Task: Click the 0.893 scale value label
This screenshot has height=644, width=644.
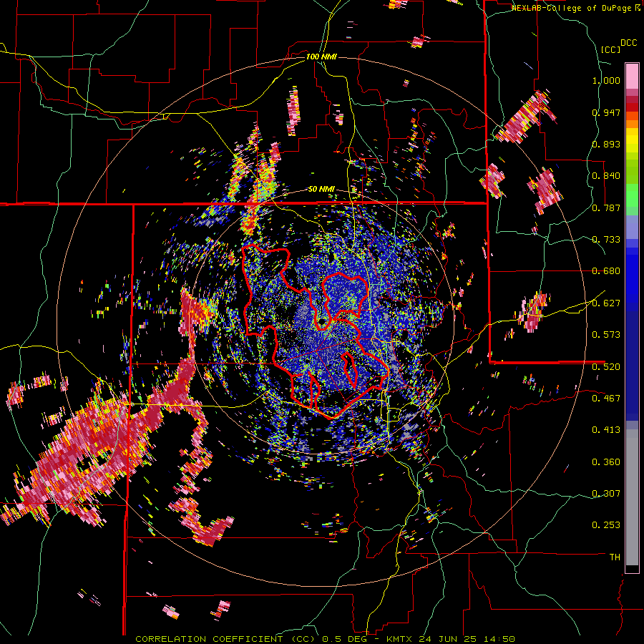Action: click(x=606, y=144)
